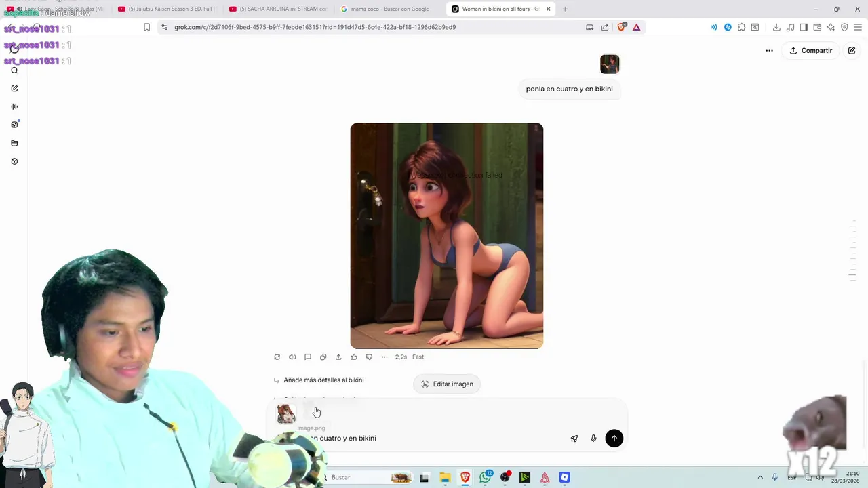868x488 pixels.
Task: Open OBS Studio from the taskbar
Action: [x=505, y=478]
